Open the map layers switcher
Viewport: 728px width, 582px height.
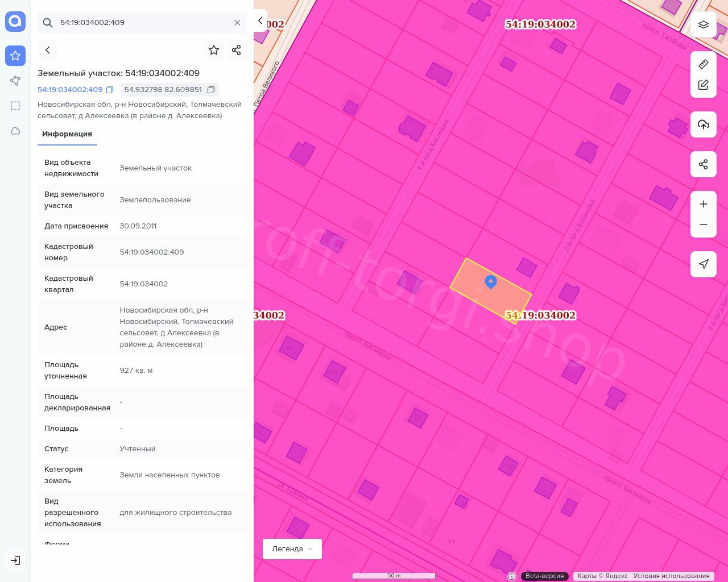pyautogui.click(x=704, y=24)
